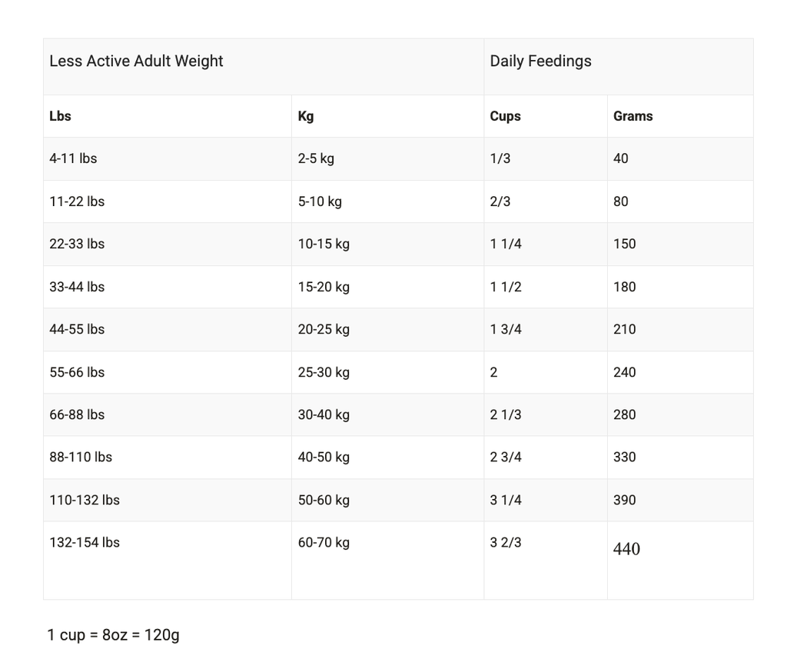The image size is (787, 672).
Task: Click the '5-10 kg' cell
Action: (320, 201)
